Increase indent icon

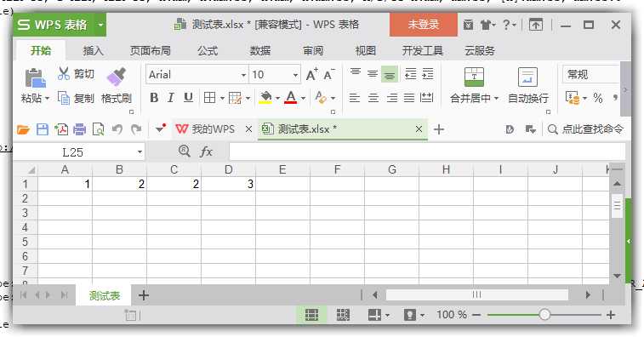[428, 73]
